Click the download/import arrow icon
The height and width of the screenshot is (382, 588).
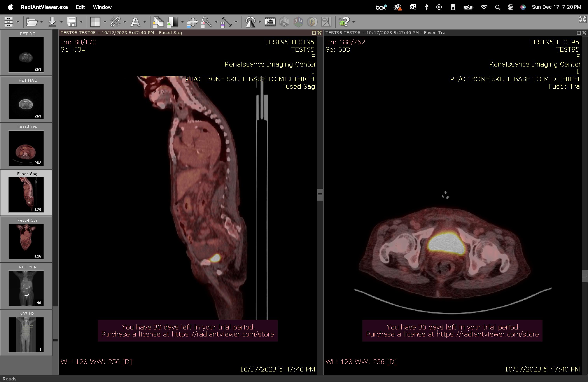(52, 22)
